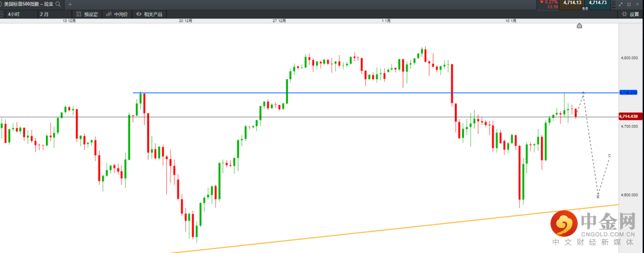Select the dashed gray projection line
This screenshot has height=253, width=644.
tap(590, 143)
